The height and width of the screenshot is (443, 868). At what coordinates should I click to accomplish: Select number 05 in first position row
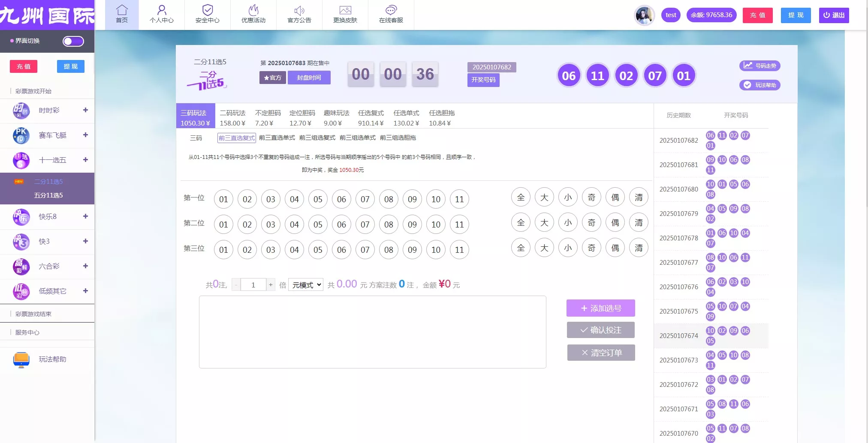click(x=318, y=199)
